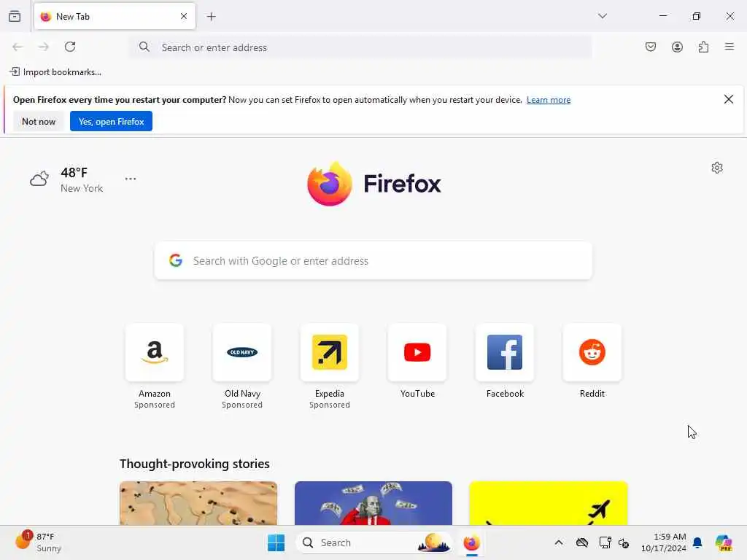Open the Windows Start menu
Image resolution: width=747 pixels, height=560 pixels.
point(276,542)
